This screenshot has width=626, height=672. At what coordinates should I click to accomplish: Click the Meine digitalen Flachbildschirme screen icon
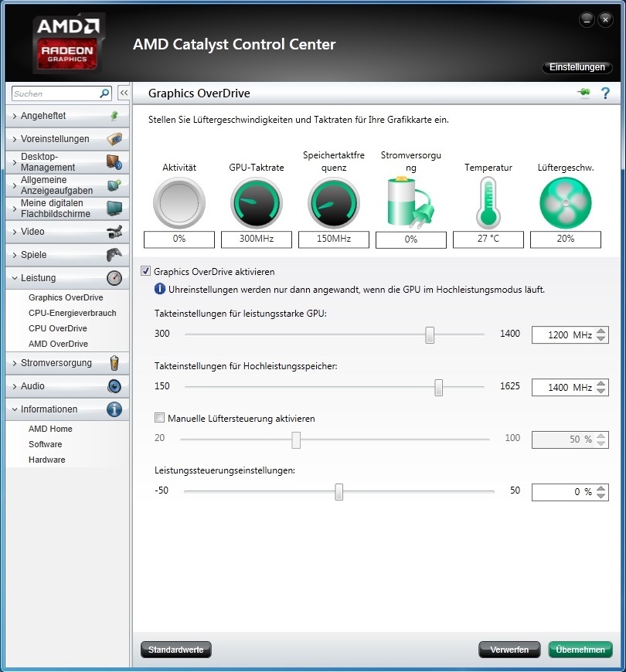click(x=114, y=209)
